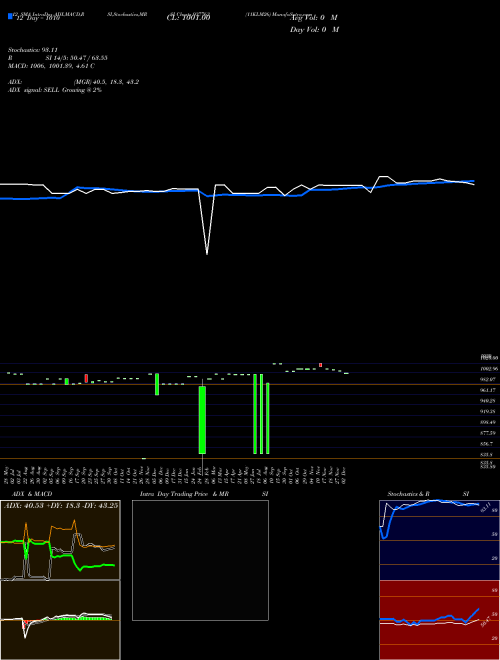Click the 'Day Vol: 0 M' value

click(314, 30)
